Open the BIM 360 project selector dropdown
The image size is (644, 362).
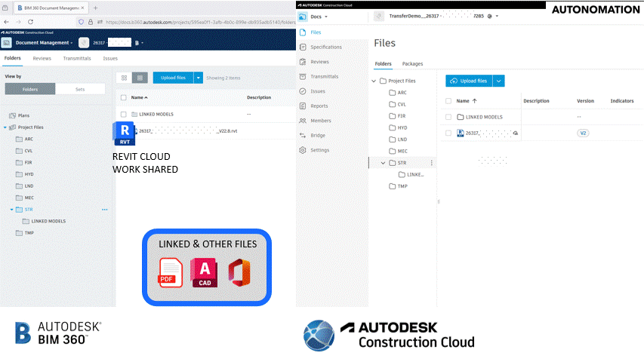coord(142,43)
